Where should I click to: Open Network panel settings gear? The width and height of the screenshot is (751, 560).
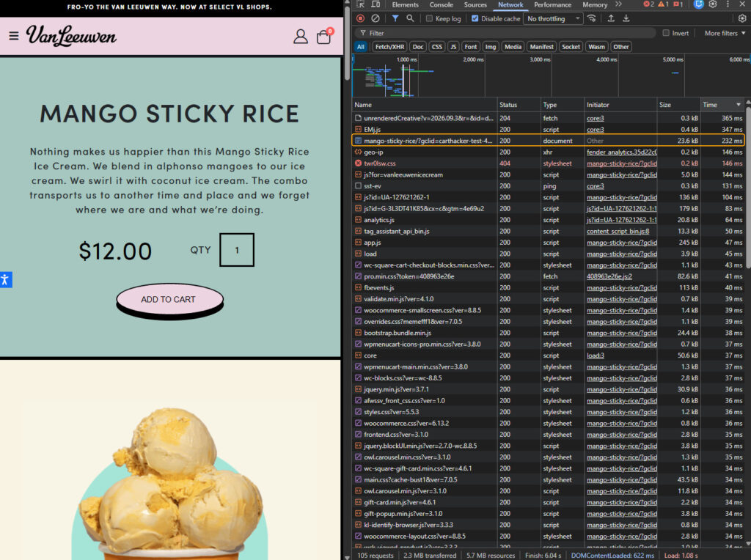[x=742, y=18]
